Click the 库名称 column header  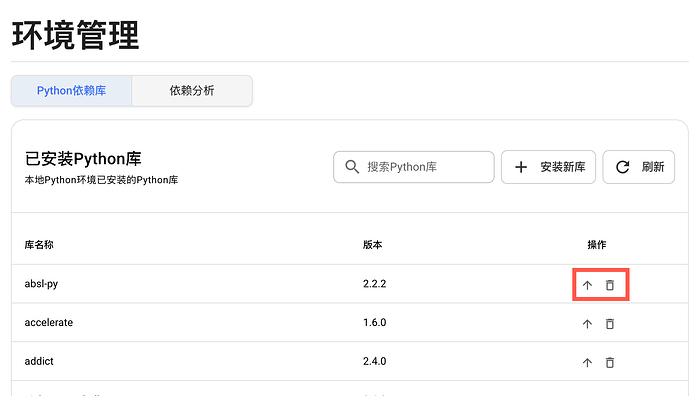39,245
